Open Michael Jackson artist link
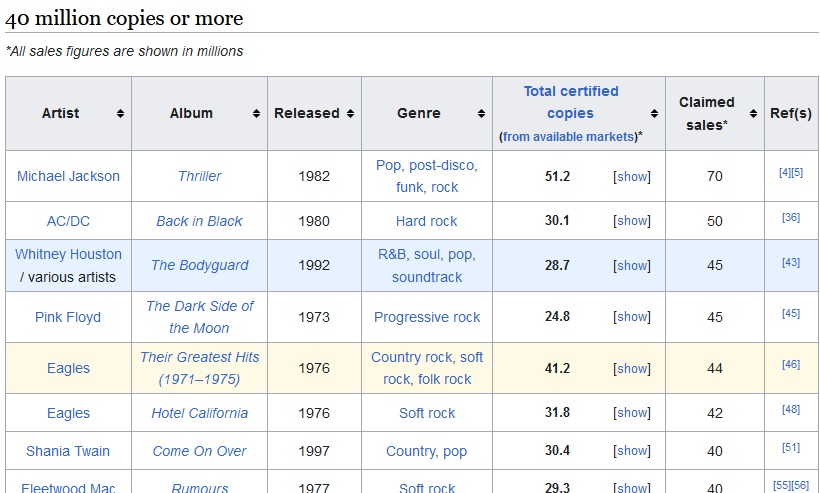Screen dimensions: 820x493 [x=68, y=176]
